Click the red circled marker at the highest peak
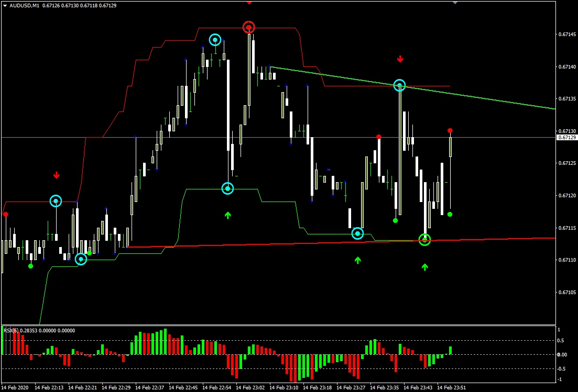The height and width of the screenshot is (392, 578). [x=248, y=27]
